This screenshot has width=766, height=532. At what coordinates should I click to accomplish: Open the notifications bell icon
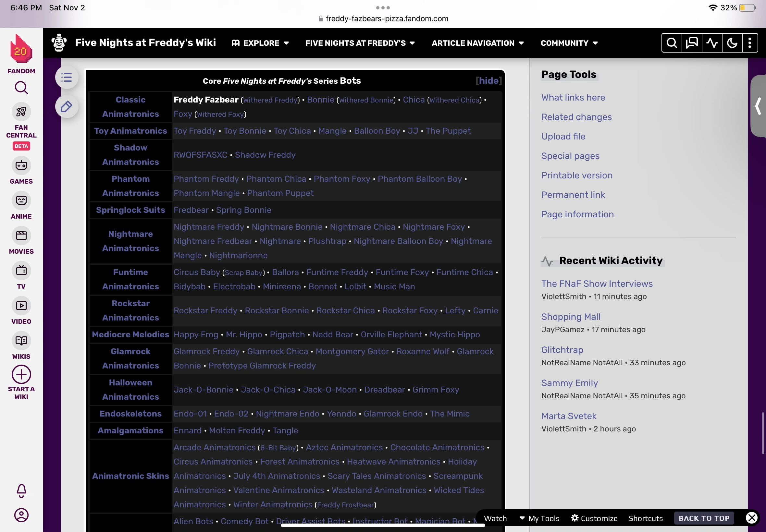[x=21, y=491]
